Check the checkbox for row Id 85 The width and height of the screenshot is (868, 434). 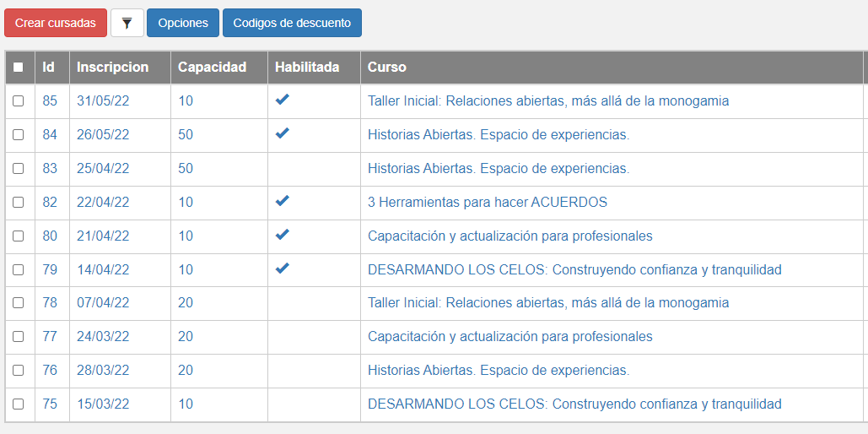click(19, 101)
